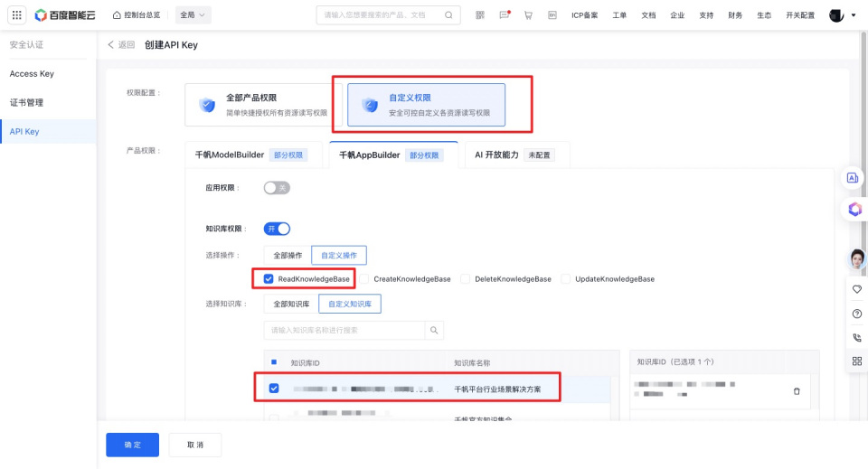Turn off 知识库权限 switch

[277, 229]
